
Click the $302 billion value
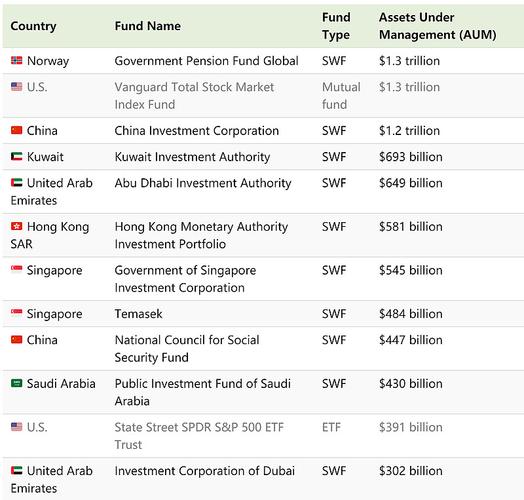pyautogui.click(x=411, y=471)
